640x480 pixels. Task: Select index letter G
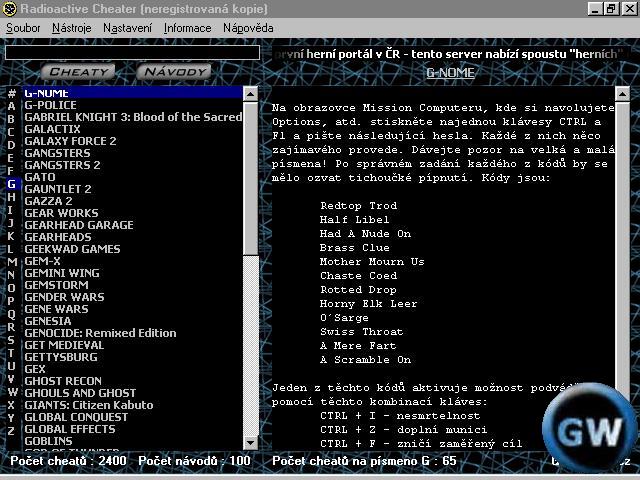11,184
